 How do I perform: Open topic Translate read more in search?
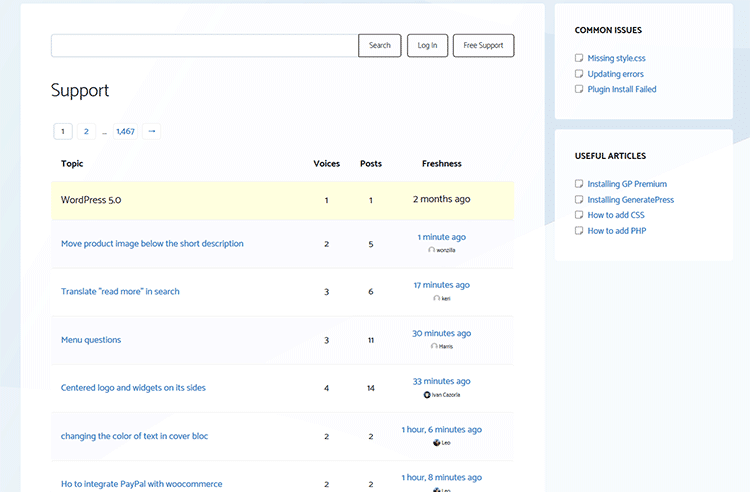tap(120, 291)
